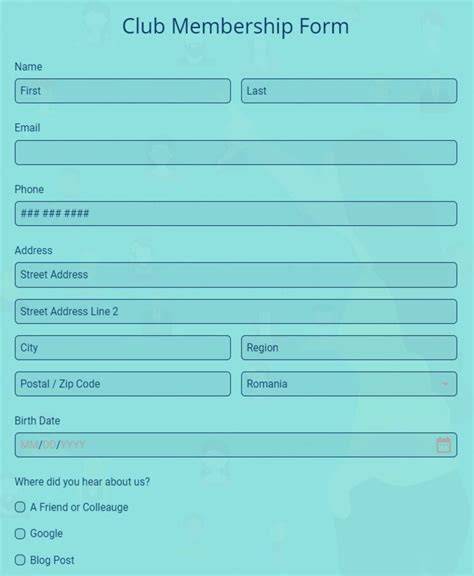Click the City input field
The image size is (474, 576).
click(123, 348)
